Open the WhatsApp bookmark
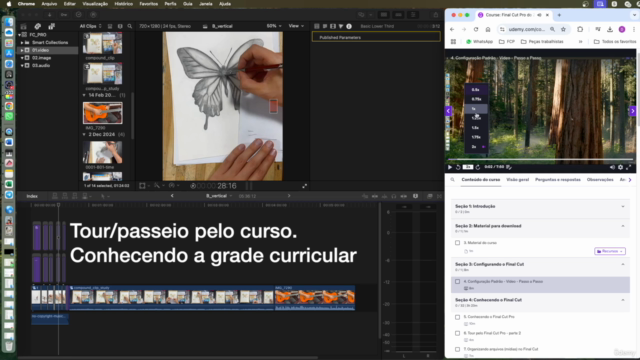Screen dimensions: 640x360 479,42
